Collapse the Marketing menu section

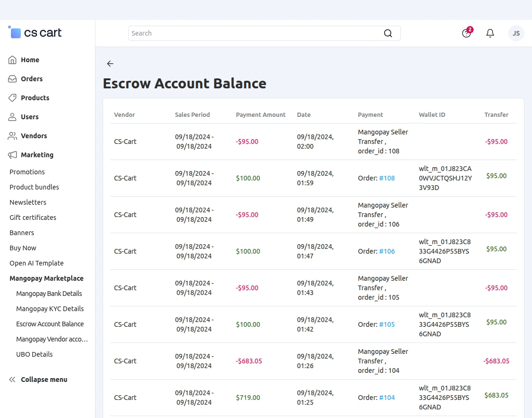(x=38, y=155)
